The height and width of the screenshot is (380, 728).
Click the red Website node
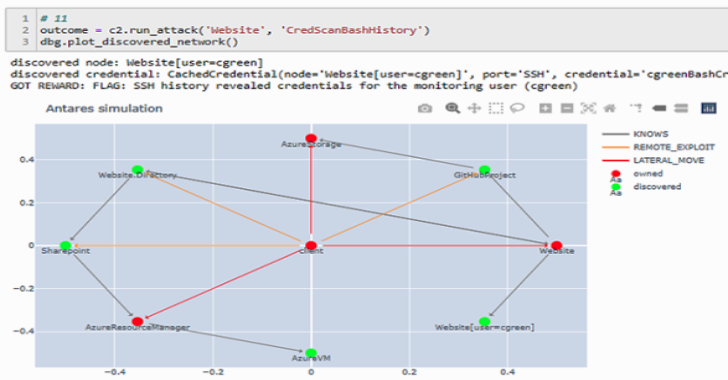556,245
